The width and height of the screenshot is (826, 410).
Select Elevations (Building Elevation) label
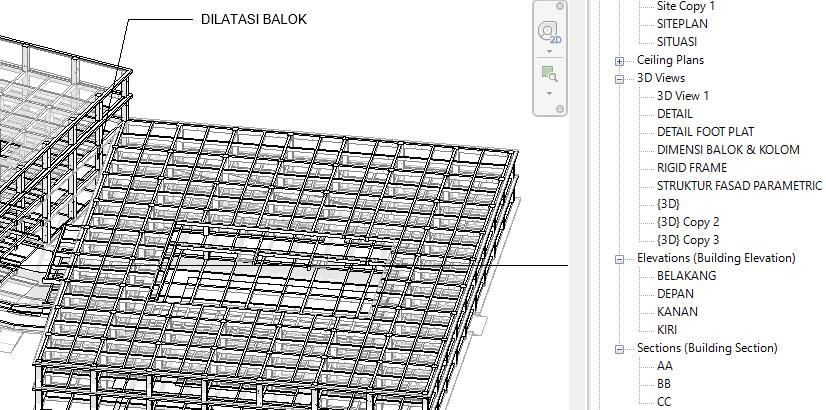pyautogui.click(x=716, y=258)
